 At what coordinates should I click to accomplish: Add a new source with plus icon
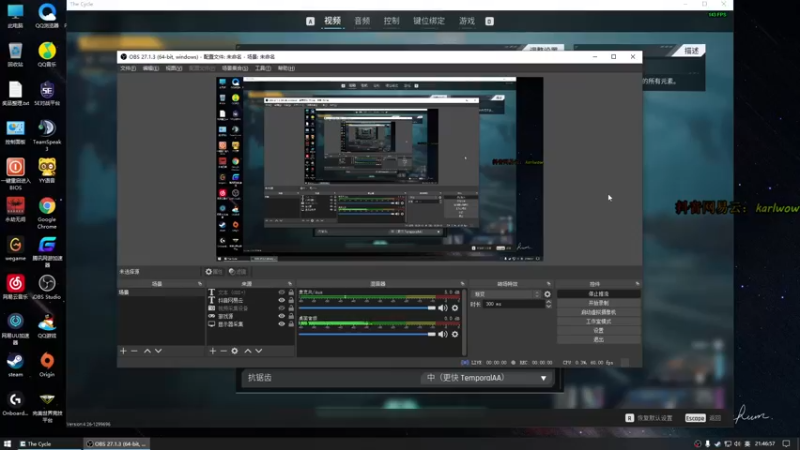point(213,351)
